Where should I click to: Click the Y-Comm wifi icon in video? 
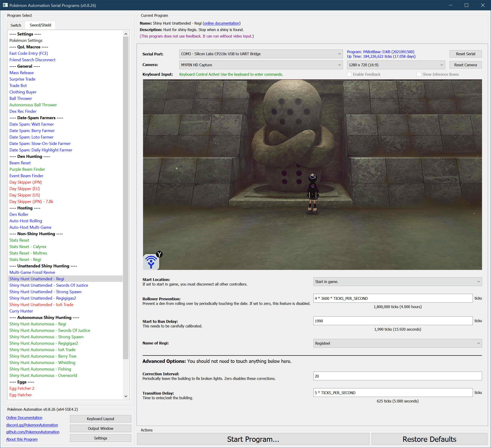(151, 262)
